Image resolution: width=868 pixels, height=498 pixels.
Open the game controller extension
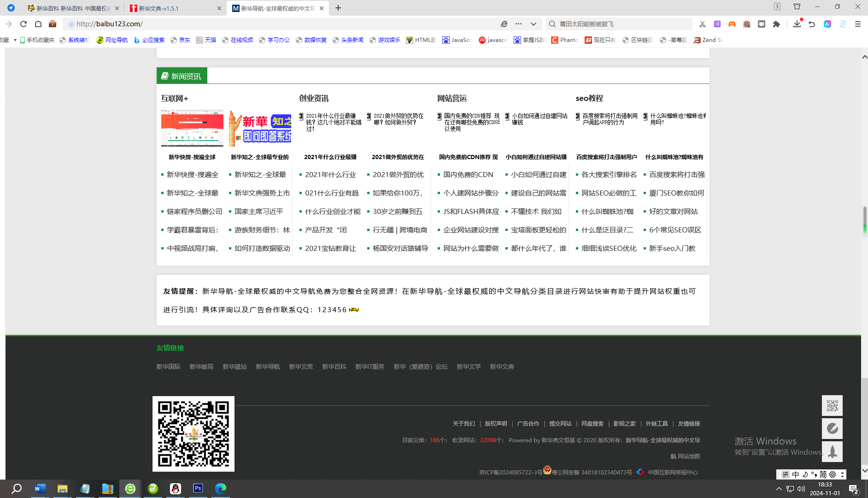point(732,24)
